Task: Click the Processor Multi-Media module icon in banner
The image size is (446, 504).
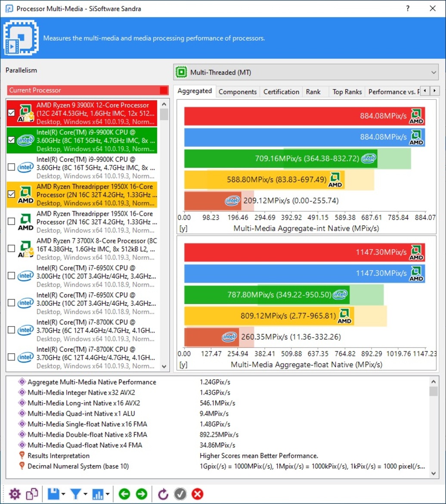Action: [21, 37]
